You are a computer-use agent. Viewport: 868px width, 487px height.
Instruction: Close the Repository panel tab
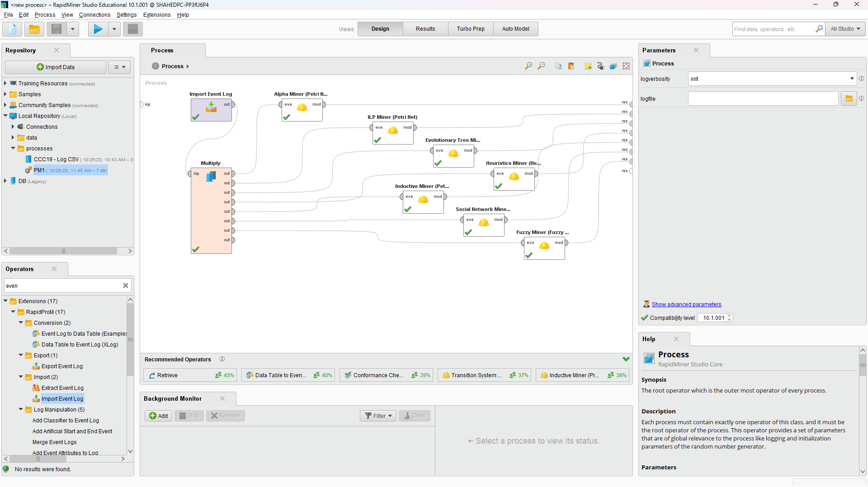coord(57,50)
